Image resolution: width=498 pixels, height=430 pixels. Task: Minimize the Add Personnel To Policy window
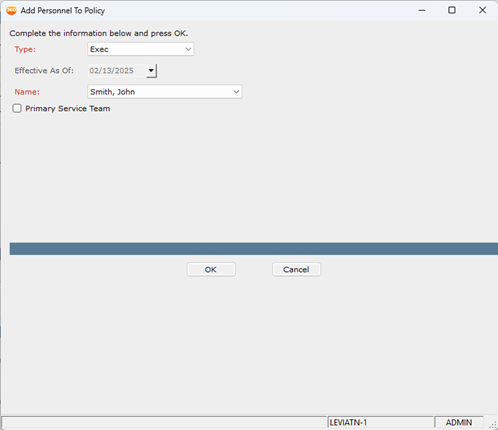point(422,10)
